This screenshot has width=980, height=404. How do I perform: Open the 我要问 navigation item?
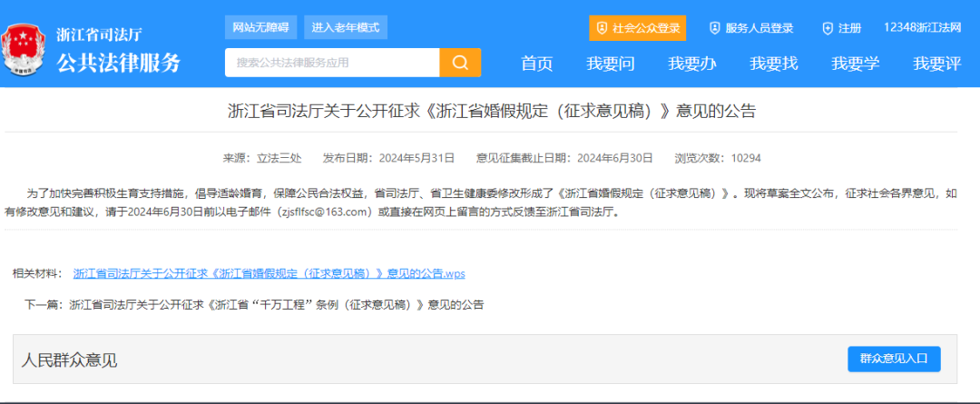pyautogui.click(x=610, y=64)
